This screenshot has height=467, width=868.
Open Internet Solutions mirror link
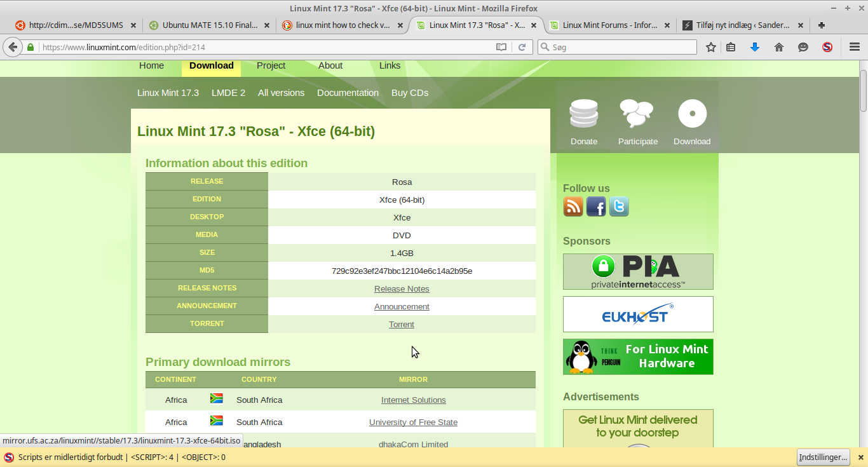click(413, 400)
